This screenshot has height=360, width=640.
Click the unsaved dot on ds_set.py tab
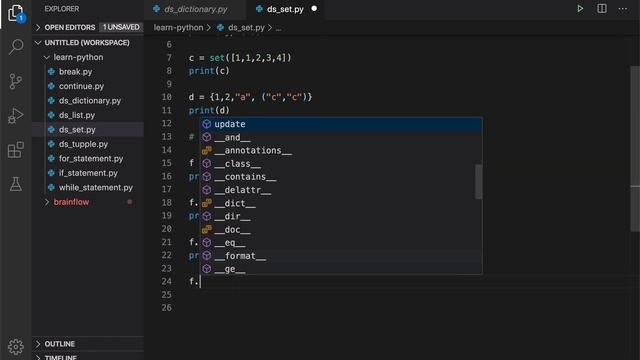point(314,8)
